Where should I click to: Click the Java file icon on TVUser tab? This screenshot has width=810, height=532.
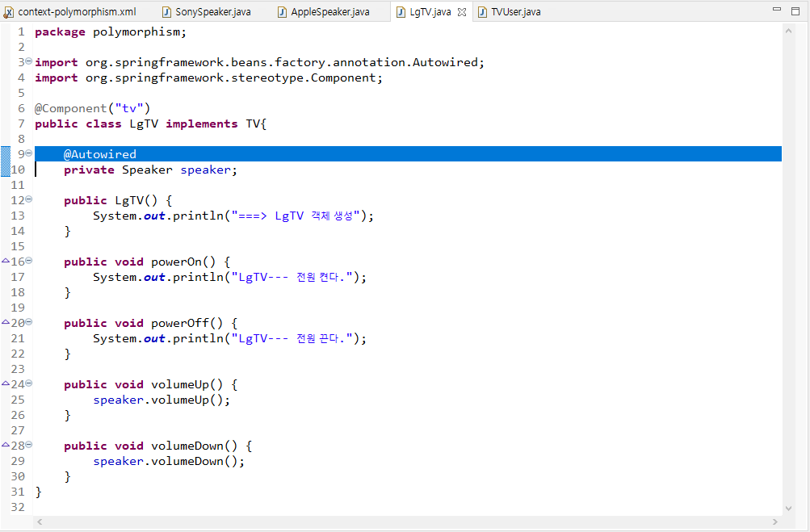pos(482,12)
